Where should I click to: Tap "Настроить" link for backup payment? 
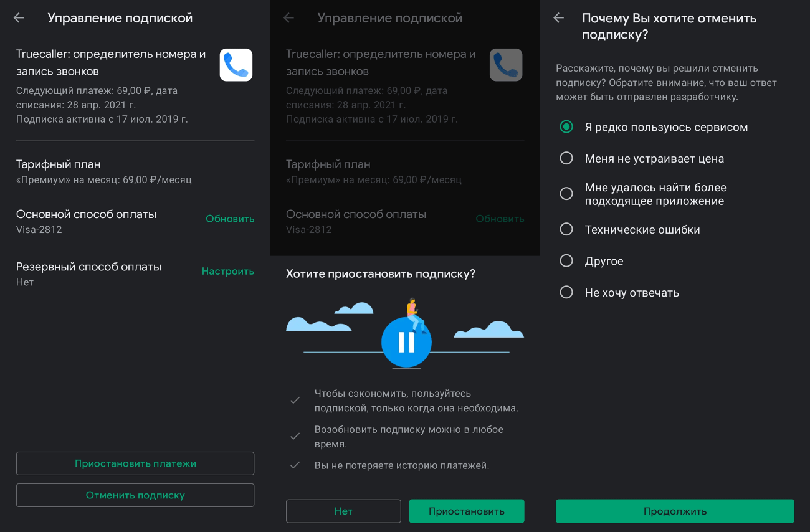tap(228, 272)
